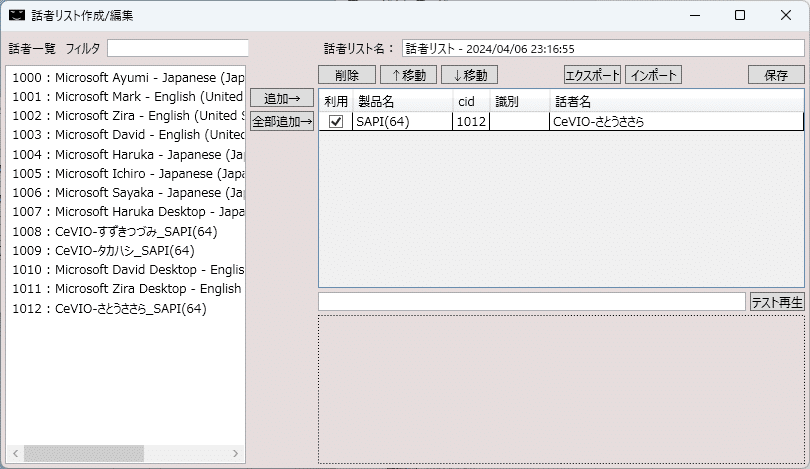This screenshot has width=810, height=469.
Task: Select 1007 : Microsoft Haruka Desktop entry
Action: point(126,212)
